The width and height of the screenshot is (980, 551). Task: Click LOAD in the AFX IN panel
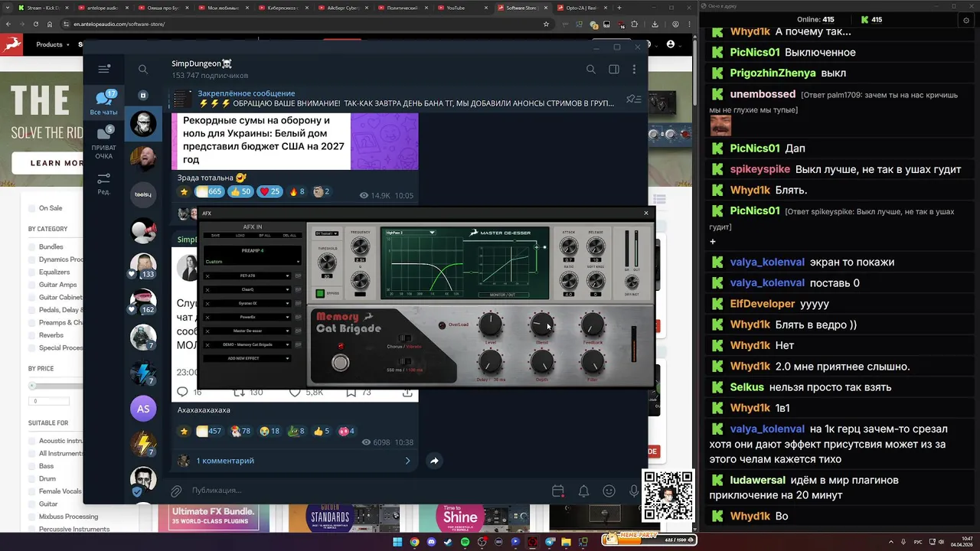[x=240, y=236]
